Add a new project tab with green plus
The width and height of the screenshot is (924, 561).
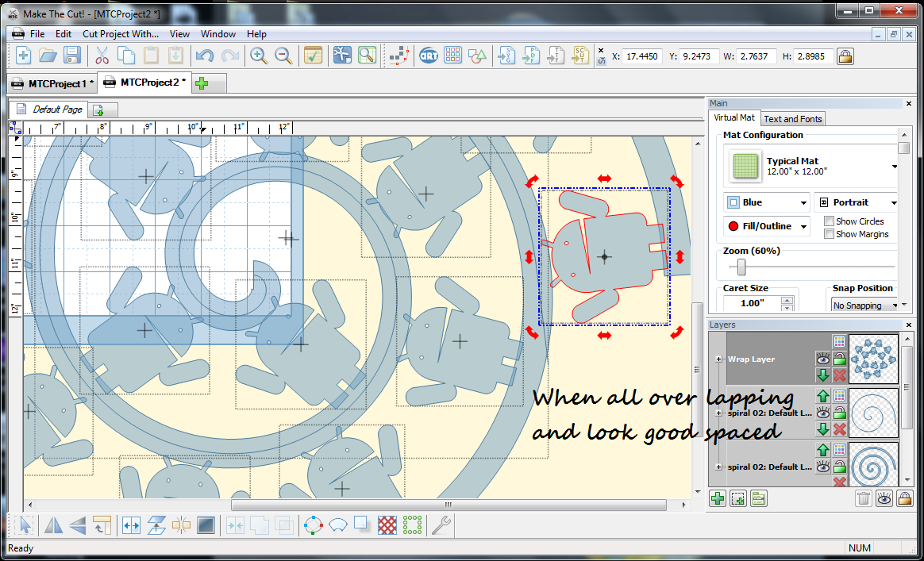point(202,83)
